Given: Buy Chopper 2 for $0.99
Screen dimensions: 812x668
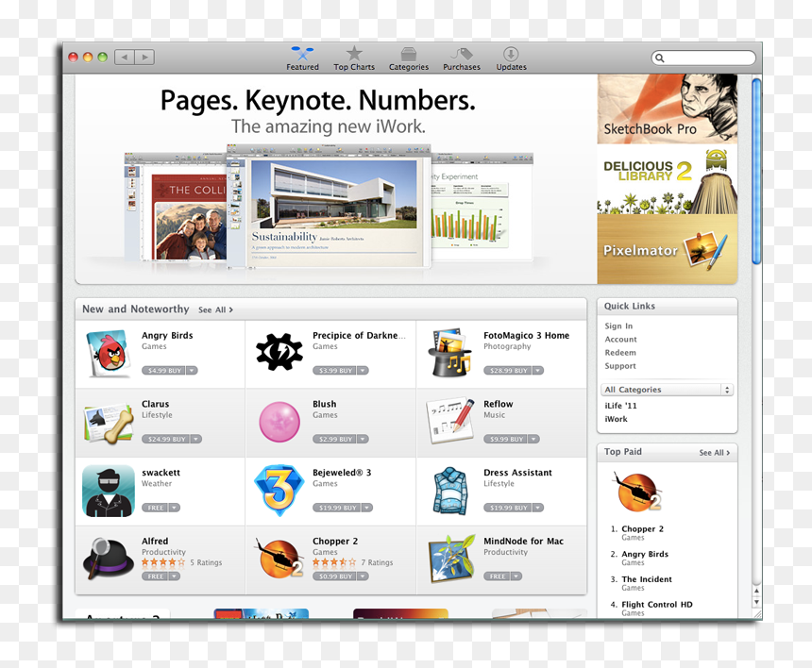Looking at the screenshot, I should point(335,576).
